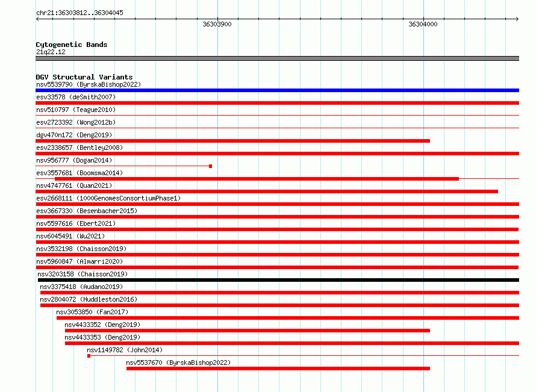The height and width of the screenshot is (392, 536).
Task: Click the red start block of nsv1149782
Action: [89, 356]
